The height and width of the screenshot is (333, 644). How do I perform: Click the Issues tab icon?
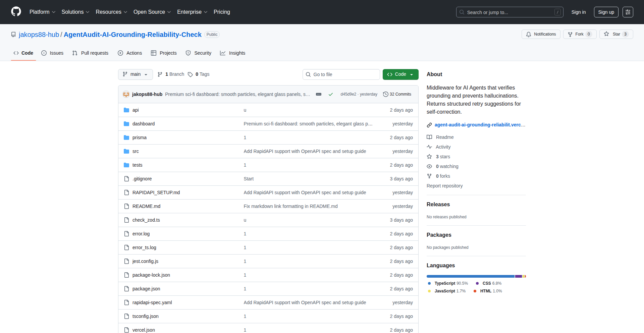pos(44,53)
